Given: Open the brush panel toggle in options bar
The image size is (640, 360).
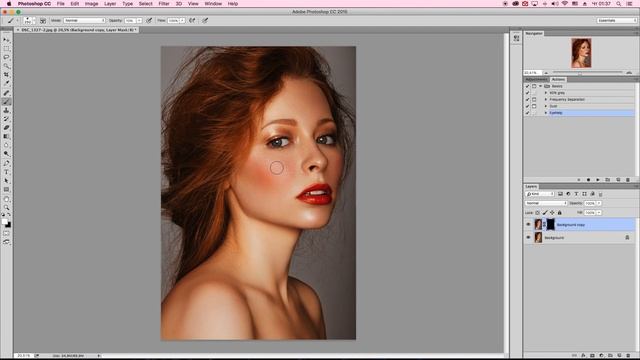Looking at the screenshot, I should click(43, 20).
